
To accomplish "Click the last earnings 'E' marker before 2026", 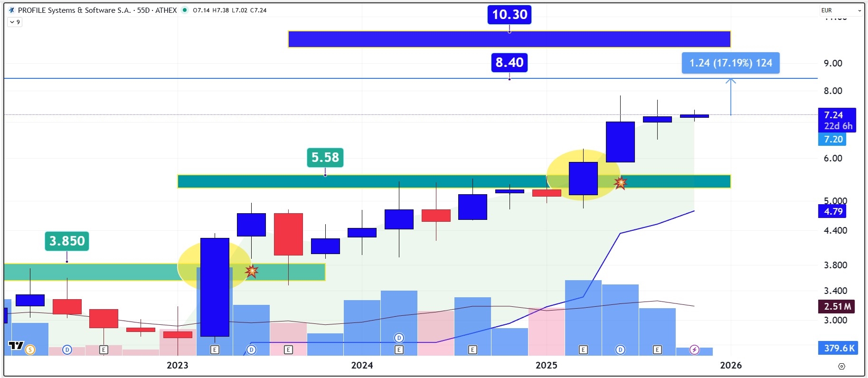I will (657, 350).
